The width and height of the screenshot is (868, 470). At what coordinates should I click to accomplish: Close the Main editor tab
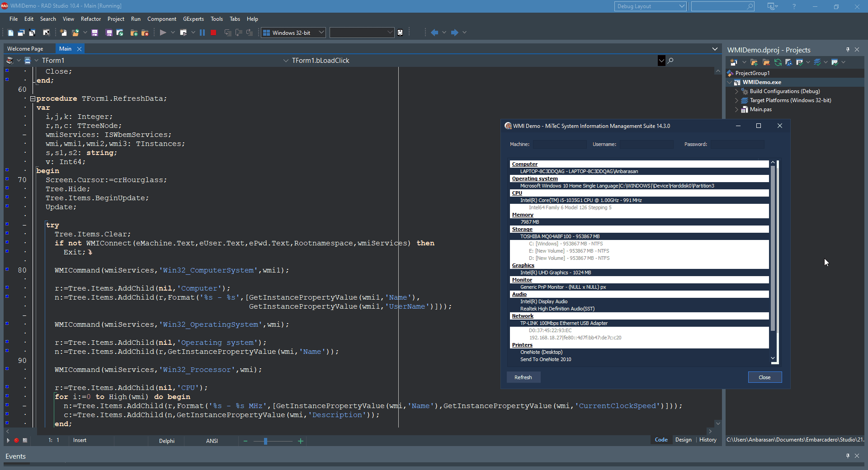(x=80, y=49)
